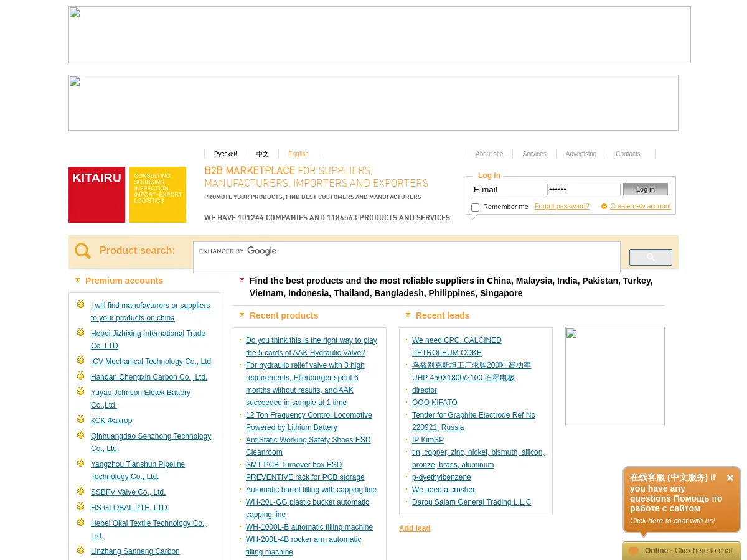The width and height of the screenshot is (747, 560).
Task: Open Handan Chengxin Carbon Co., Ltd. link
Action: 149,377
